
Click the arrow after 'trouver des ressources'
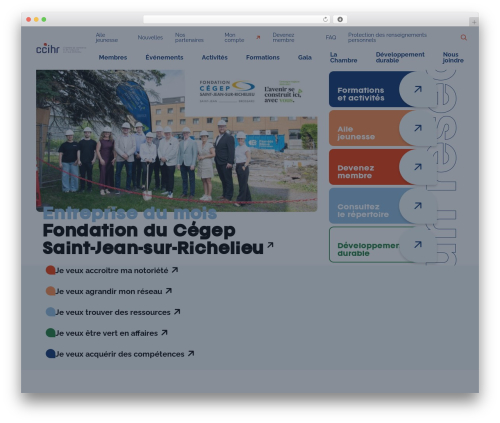click(177, 312)
